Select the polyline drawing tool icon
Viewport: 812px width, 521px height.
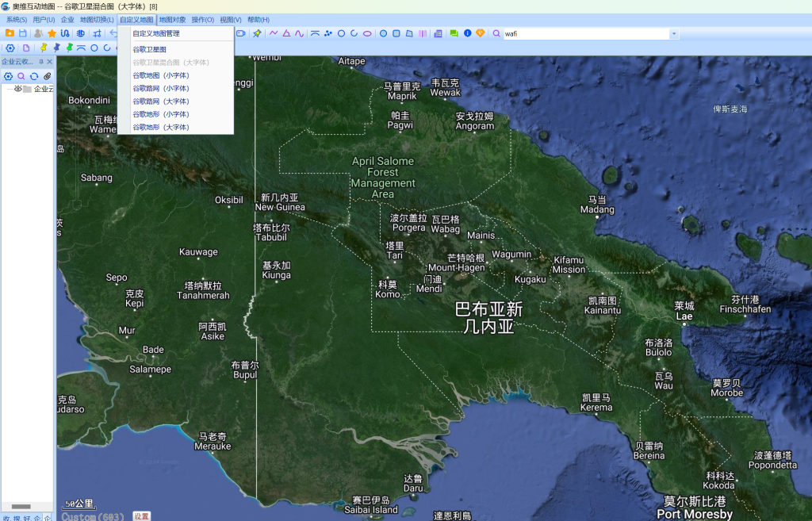(x=274, y=33)
